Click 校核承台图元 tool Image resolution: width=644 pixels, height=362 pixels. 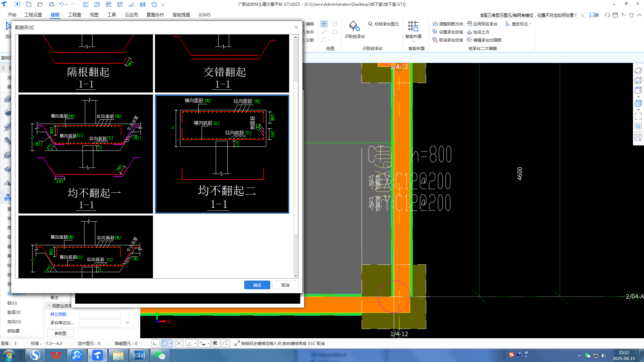coord(383,24)
